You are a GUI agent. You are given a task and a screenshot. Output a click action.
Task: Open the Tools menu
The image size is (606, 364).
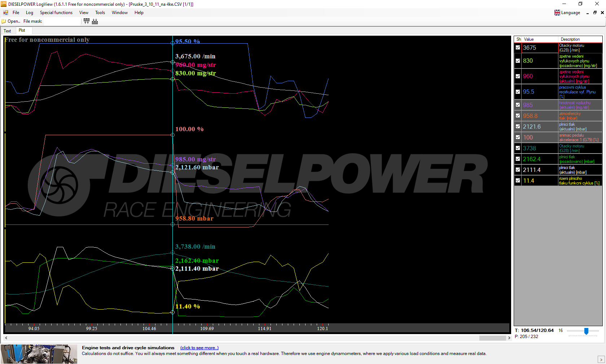[x=100, y=13]
